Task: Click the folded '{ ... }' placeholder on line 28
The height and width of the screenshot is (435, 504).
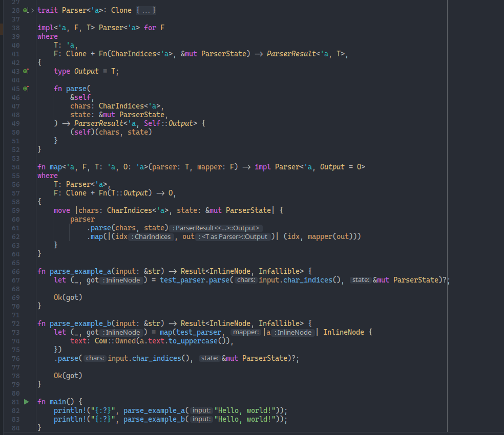Action: pyautogui.click(x=145, y=10)
